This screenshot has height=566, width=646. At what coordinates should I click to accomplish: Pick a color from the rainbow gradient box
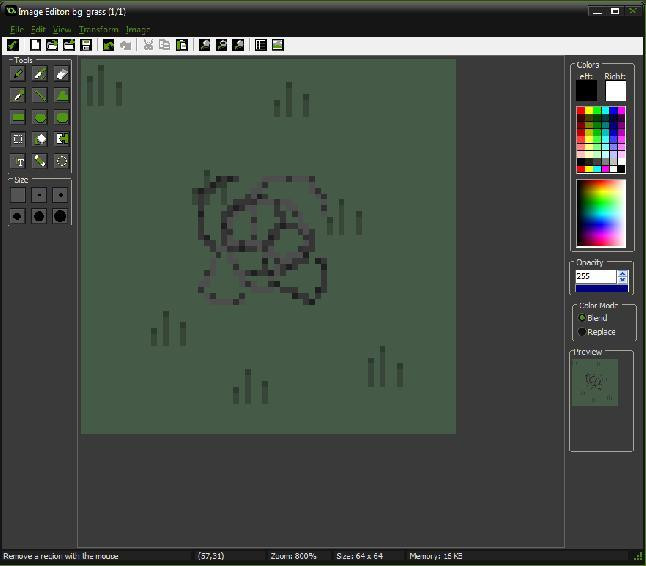[601, 213]
